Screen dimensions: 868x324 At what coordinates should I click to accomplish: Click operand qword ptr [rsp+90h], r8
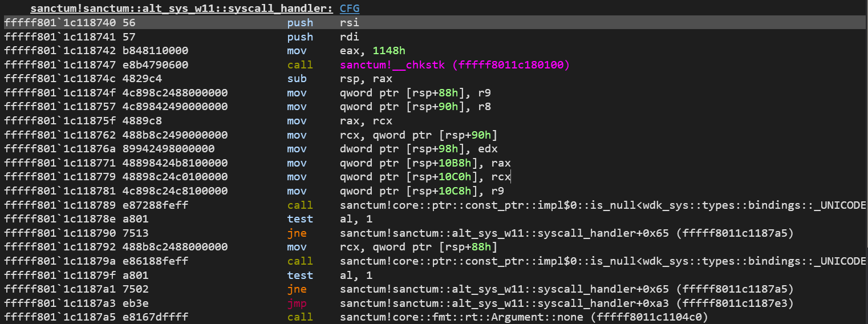(415, 107)
